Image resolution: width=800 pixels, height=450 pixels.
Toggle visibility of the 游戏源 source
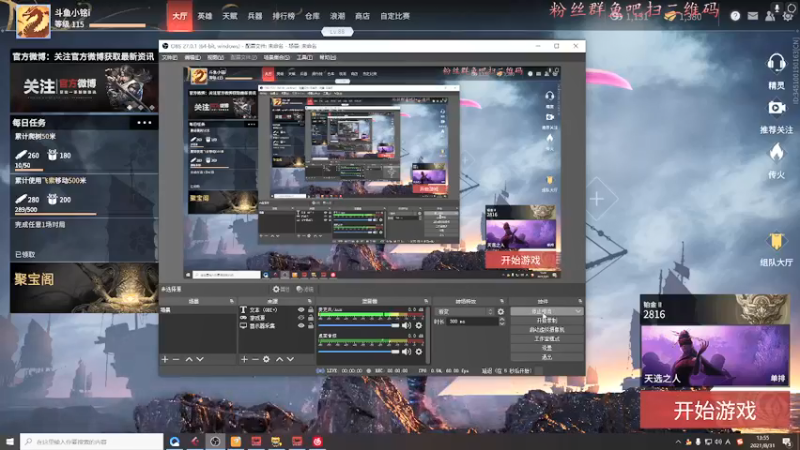click(x=301, y=317)
